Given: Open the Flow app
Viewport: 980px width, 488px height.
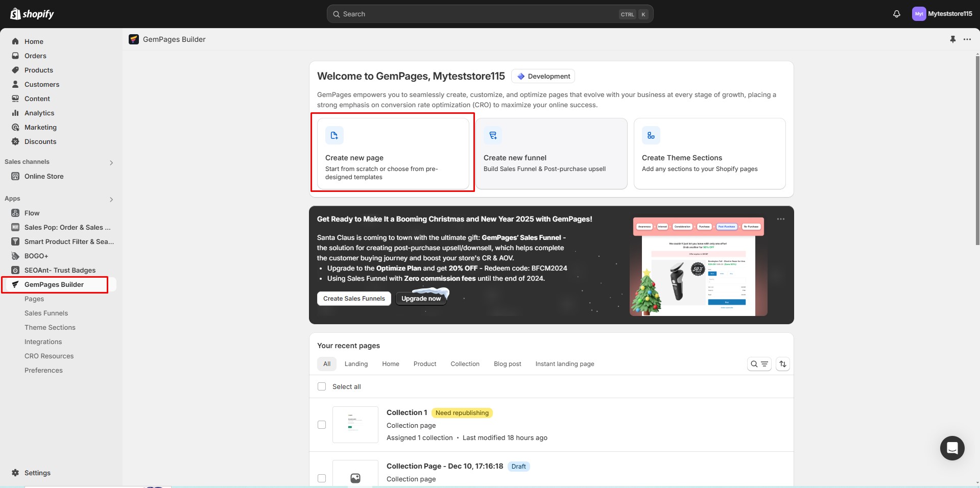Looking at the screenshot, I should (x=33, y=213).
